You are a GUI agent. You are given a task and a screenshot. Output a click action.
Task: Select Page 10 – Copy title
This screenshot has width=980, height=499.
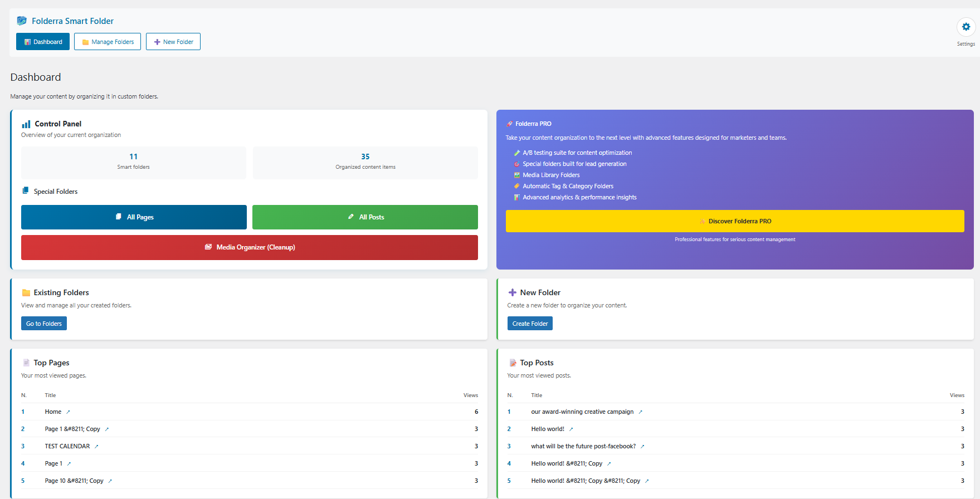(74, 481)
